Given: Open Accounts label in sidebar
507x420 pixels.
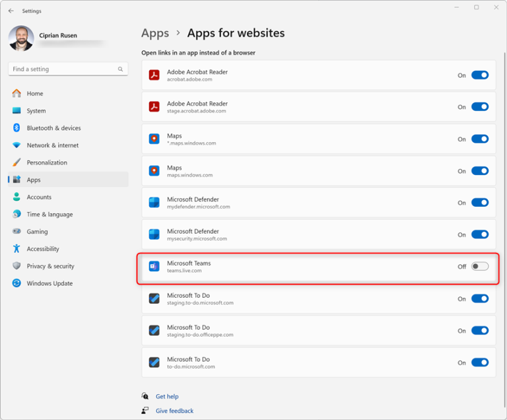Looking at the screenshot, I should click(x=39, y=197).
